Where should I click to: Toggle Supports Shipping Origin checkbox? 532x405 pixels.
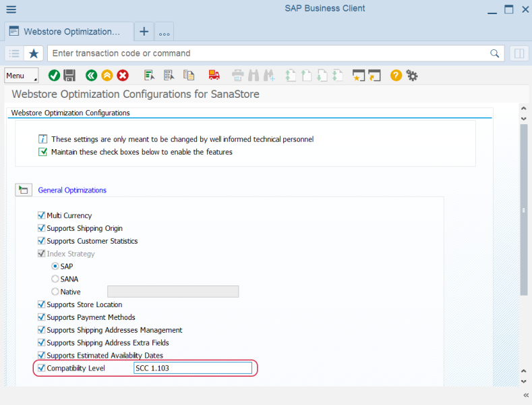coord(41,228)
